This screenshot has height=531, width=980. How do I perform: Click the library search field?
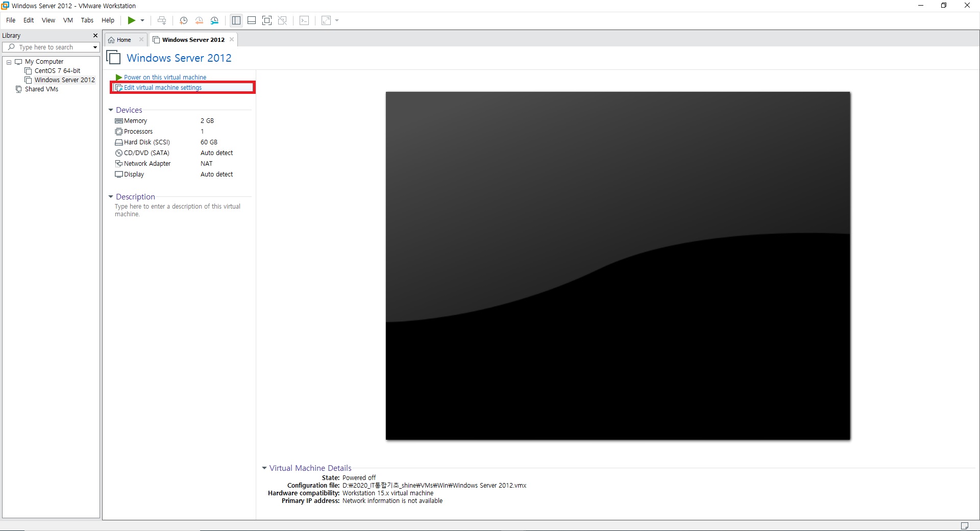[x=51, y=47]
